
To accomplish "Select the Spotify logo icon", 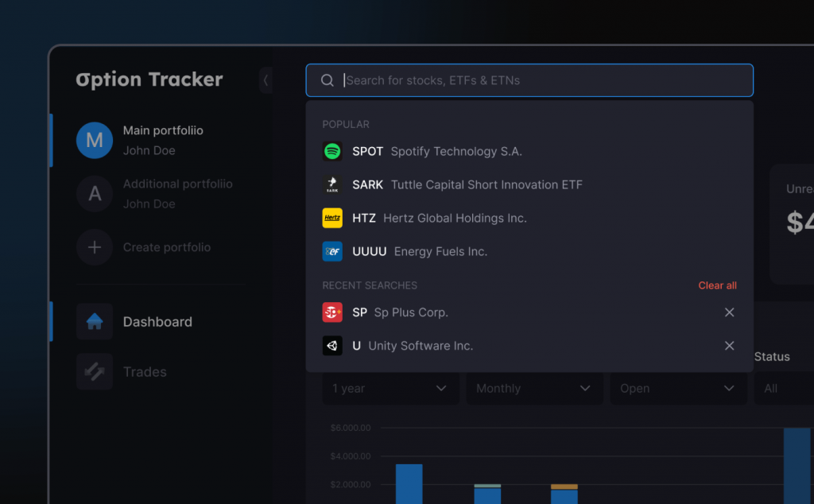I will tap(332, 151).
